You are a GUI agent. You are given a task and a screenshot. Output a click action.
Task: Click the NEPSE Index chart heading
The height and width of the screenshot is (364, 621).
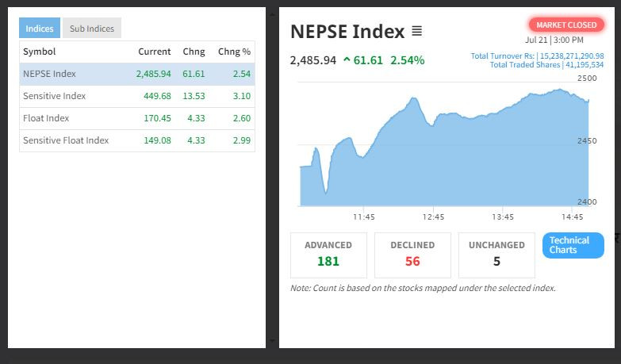pos(347,31)
